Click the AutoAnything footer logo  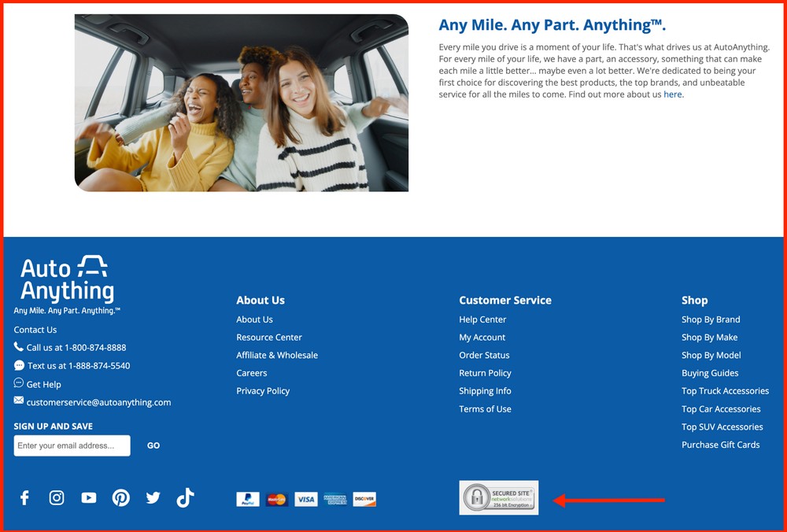click(x=66, y=281)
